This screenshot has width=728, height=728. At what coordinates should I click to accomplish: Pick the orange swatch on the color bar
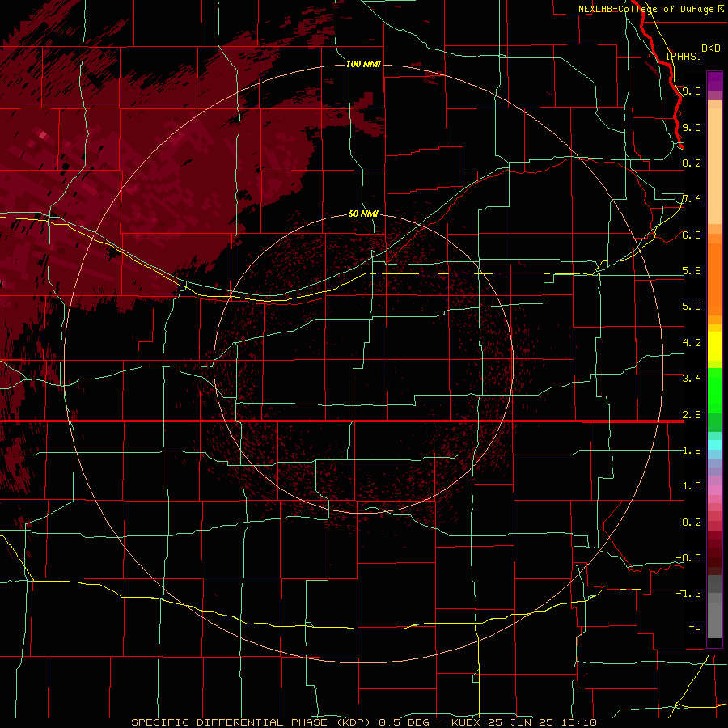tap(714, 278)
